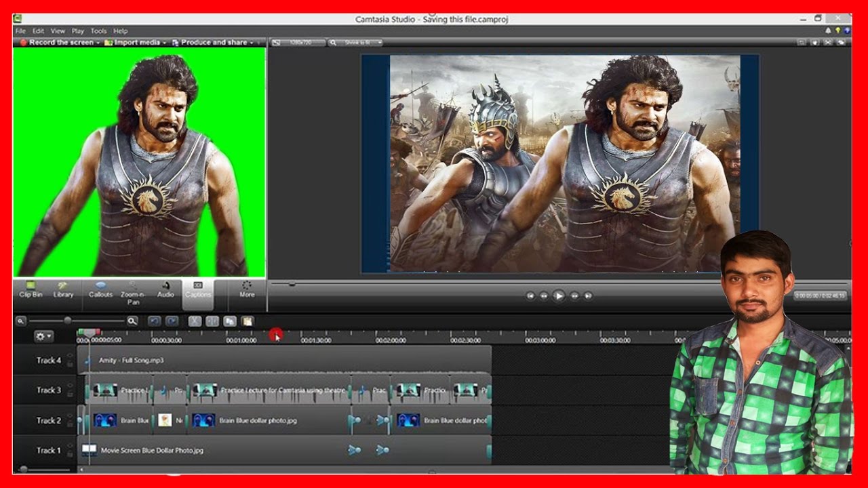Open the Edit menu
Viewport: 868px width, 488px height.
click(x=39, y=31)
